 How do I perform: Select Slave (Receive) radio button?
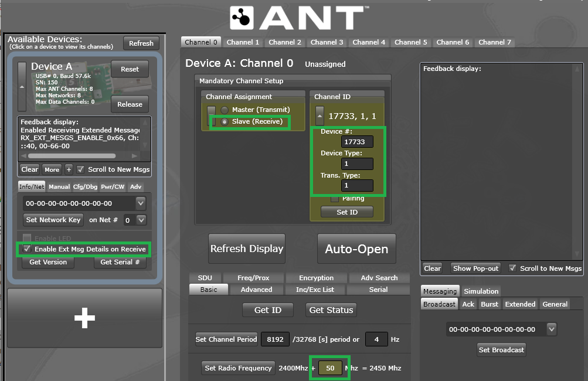tap(225, 121)
